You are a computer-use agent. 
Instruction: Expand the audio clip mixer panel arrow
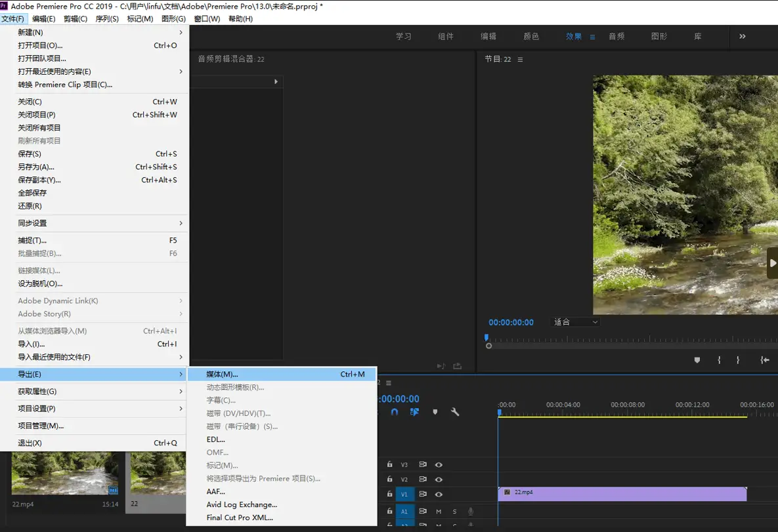(x=276, y=81)
